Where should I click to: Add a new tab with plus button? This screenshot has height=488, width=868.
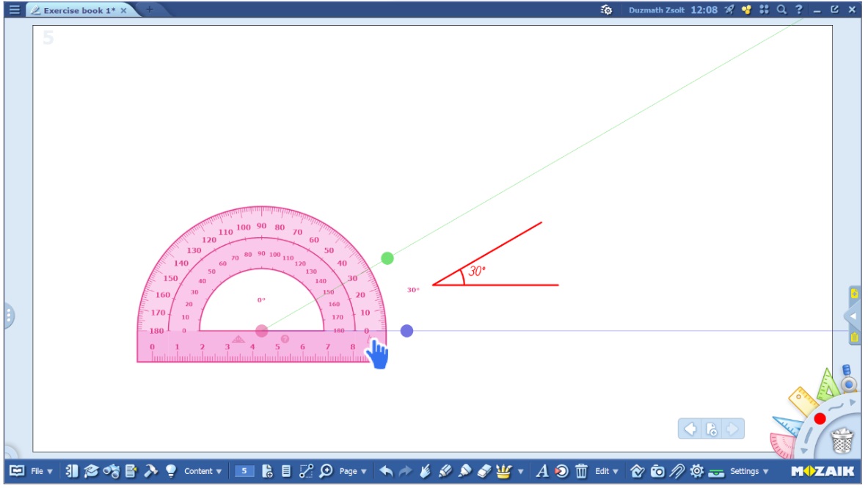(x=149, y=10)
